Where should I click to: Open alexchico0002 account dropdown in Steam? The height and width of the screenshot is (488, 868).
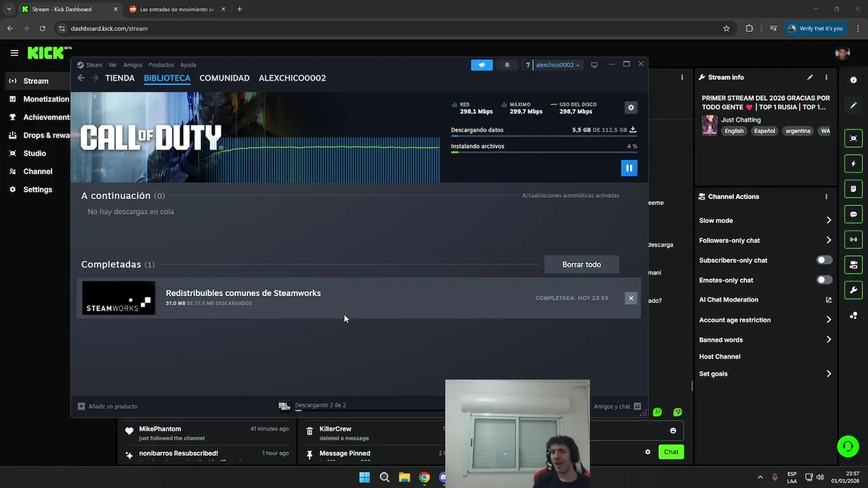pyautogui.click(x=557, y=65)
